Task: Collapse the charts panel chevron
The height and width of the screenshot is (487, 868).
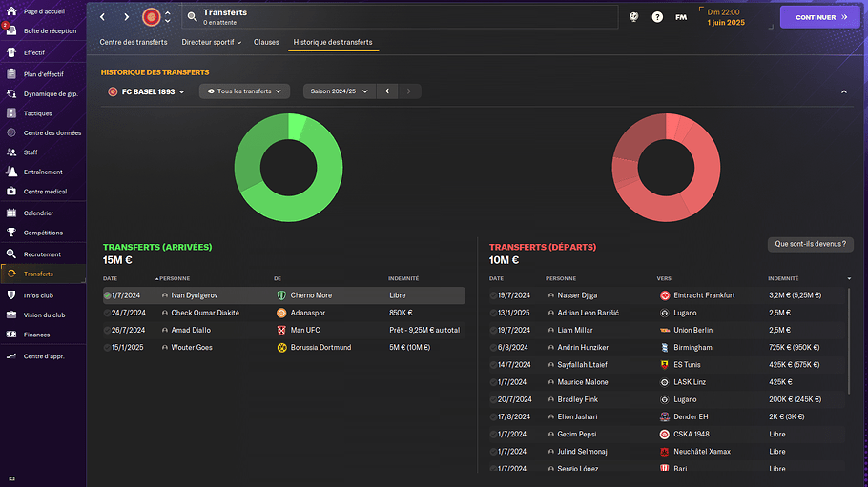Action: click(x=843, y=91)
